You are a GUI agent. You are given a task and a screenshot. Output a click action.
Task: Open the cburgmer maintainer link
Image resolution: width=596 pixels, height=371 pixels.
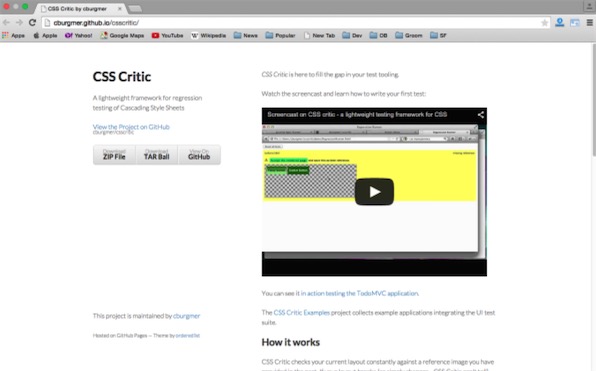[x=186, y=316]
